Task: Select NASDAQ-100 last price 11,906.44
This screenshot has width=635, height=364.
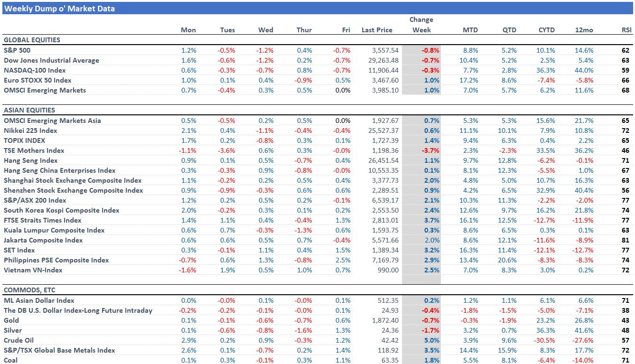Action: tap(383, 70)
